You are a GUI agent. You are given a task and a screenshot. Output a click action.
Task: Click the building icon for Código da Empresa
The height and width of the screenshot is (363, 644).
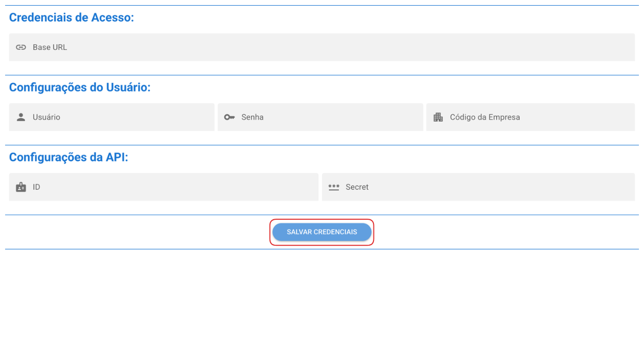[x=438, y=117]
